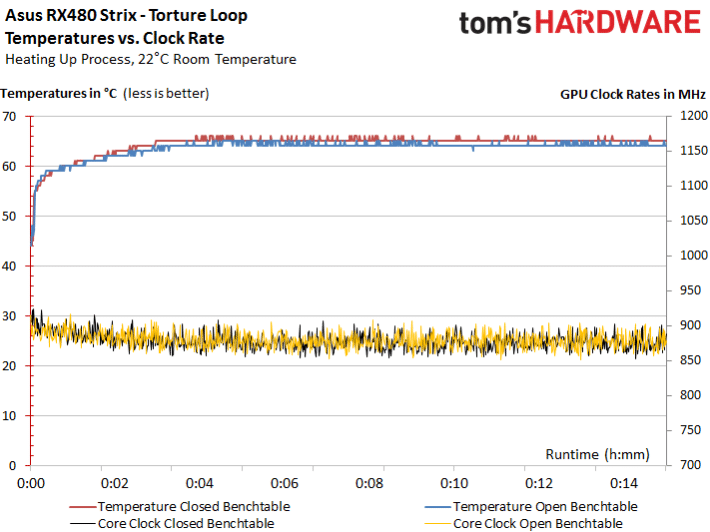
Task: Click the blue line swatch in the legend
Action: 438,507
